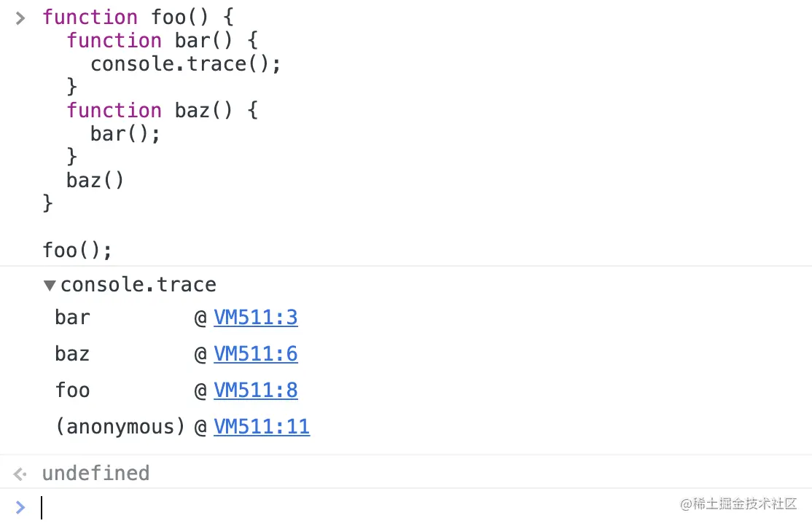This screenshot has width=812, height=526.
Task: Open the VM511:3 source link
Action: (255, 318)
